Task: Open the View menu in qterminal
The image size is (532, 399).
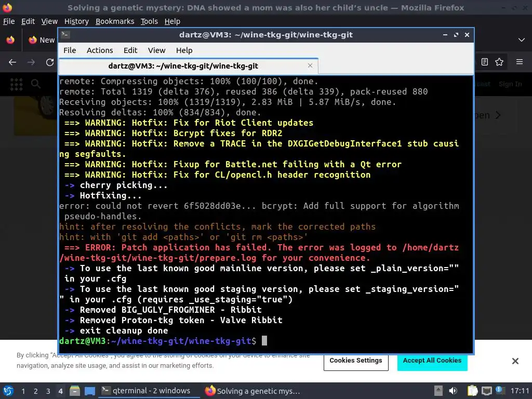Action: pyautogui.click(x=156, y=50)
